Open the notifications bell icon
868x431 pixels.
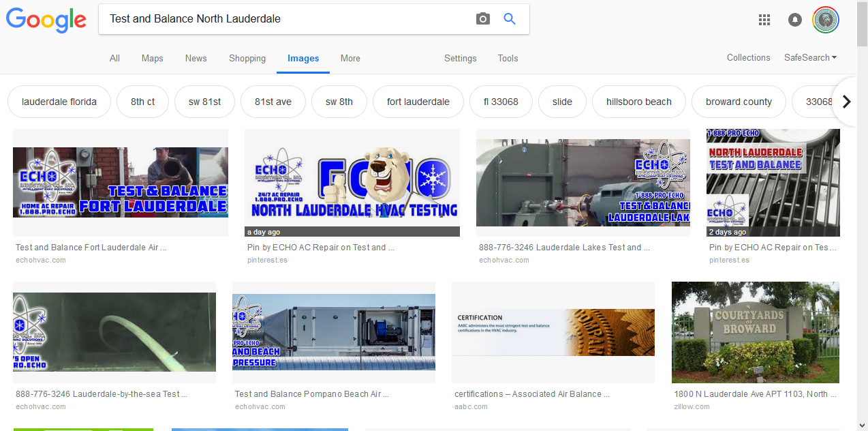coord(794,20)
